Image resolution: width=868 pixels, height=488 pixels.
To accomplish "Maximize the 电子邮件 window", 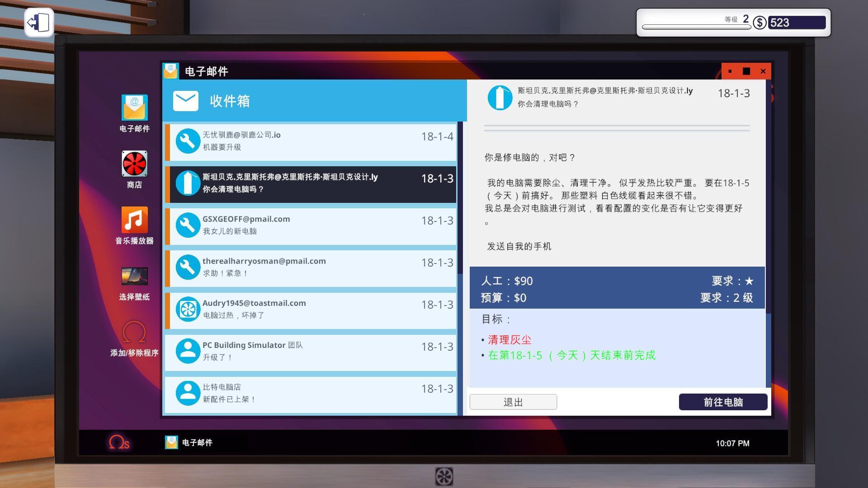I will point(746,71).
